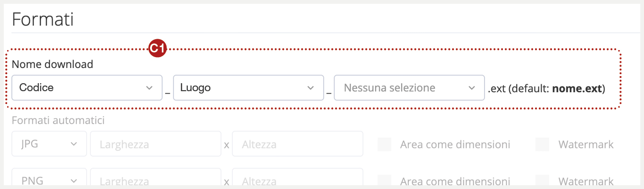The image size is (644, 189).
Task: Focus the Larghezza field in the PNG row
Action: click(155, 181)
